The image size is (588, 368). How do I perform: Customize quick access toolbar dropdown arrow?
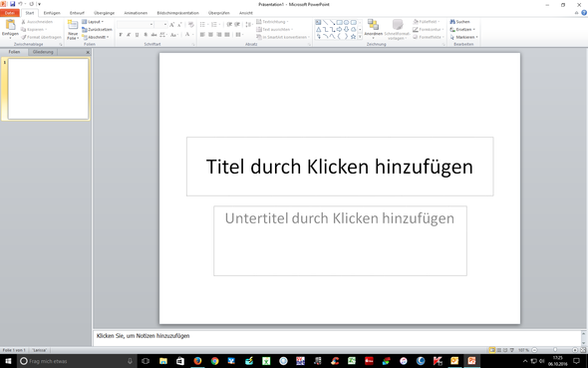(39, 4)
